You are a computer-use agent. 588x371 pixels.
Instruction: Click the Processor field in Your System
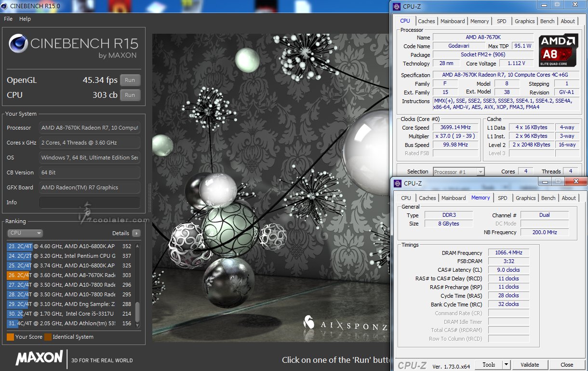pos(90,128)
